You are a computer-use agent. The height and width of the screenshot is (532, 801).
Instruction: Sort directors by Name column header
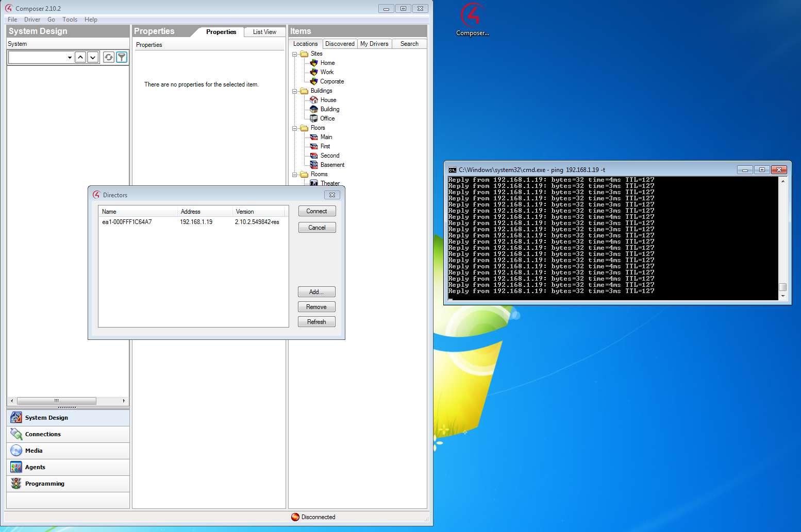[x=138, y=212]
